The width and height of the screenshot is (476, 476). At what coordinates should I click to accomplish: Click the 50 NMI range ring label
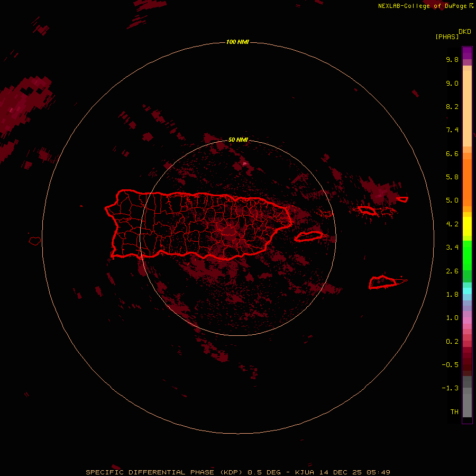coord(238,140)
